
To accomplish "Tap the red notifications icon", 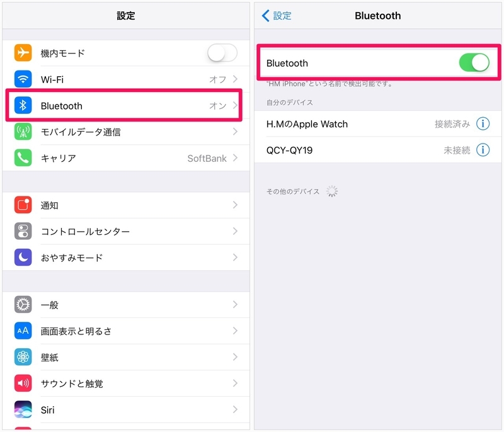I will pyautogui.click(x=23, y=205).
